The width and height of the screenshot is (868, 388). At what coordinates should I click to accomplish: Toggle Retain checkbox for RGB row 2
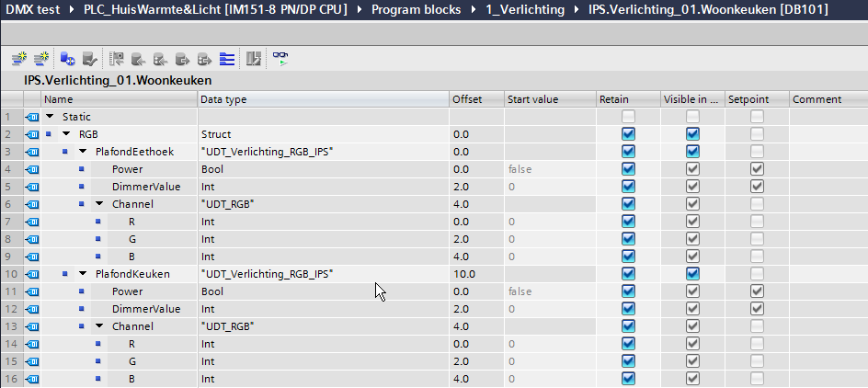pos(628,134)
